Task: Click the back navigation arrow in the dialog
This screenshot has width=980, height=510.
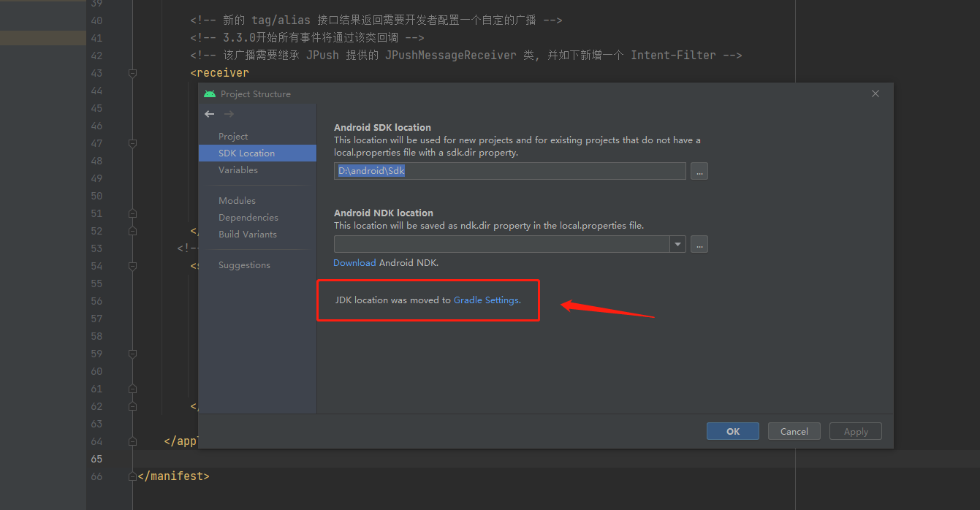Action: coord(209,114)
